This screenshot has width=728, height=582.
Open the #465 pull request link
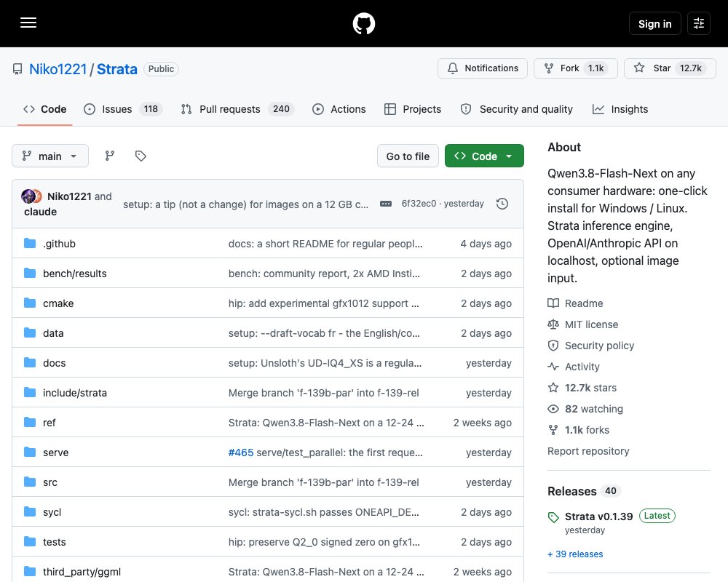(240, 453)
